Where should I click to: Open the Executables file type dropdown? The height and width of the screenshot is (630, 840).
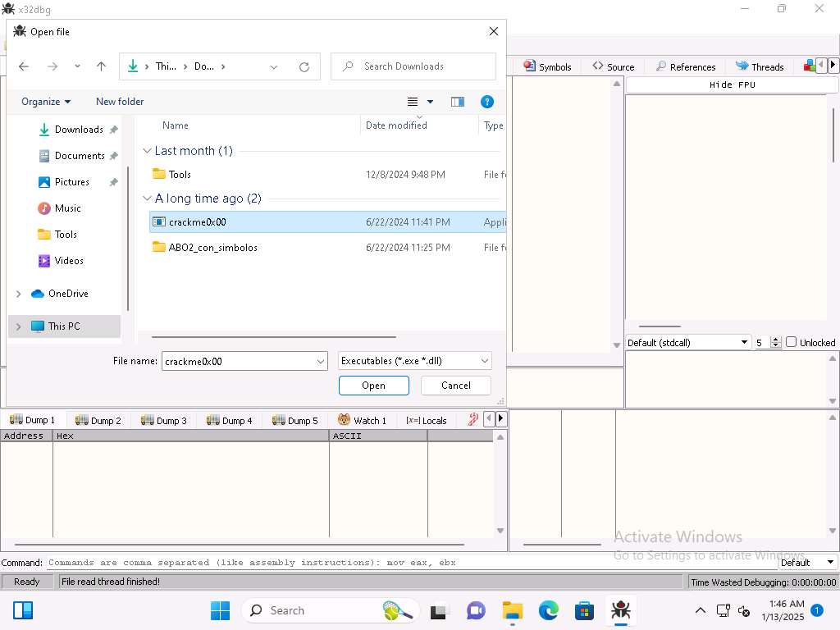coord(414,361)
